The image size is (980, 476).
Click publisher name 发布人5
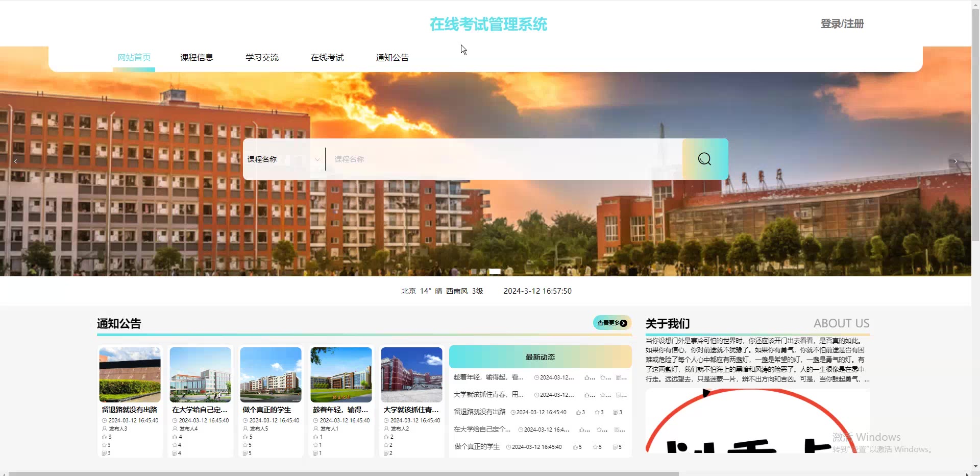[x=259, y=429]
